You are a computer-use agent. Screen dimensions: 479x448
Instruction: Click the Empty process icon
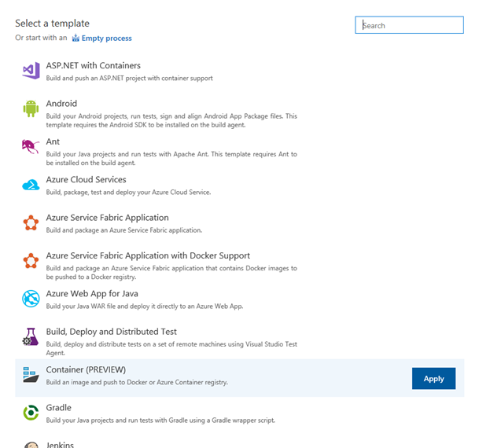[76, 39]
